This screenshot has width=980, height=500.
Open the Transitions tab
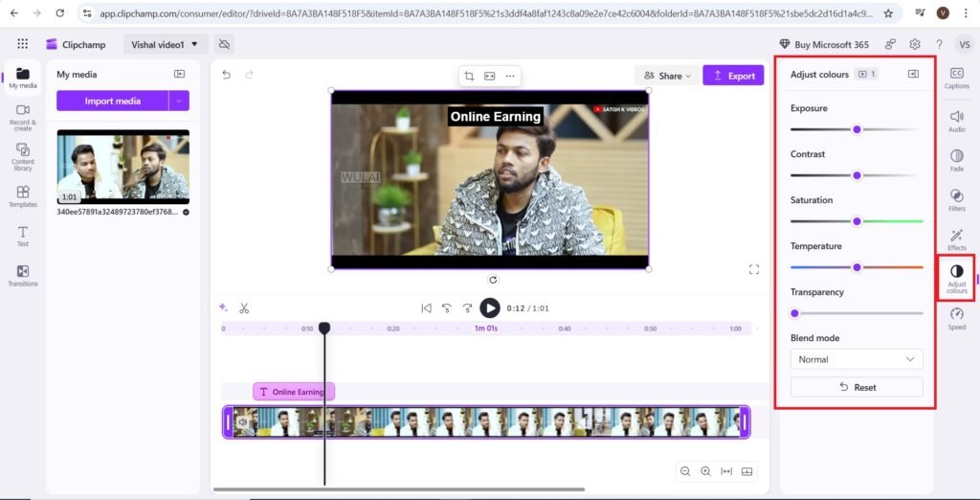coord(23,276)
